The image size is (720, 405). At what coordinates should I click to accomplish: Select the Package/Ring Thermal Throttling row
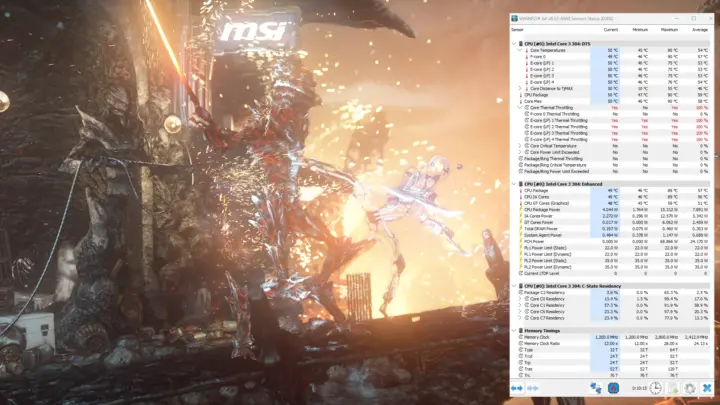(613, 158)
